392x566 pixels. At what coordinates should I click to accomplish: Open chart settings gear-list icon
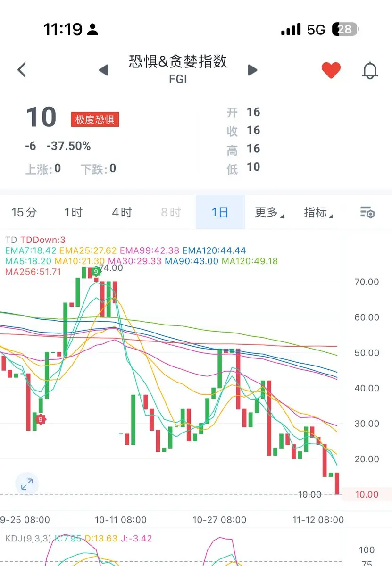tap(367, 212)
